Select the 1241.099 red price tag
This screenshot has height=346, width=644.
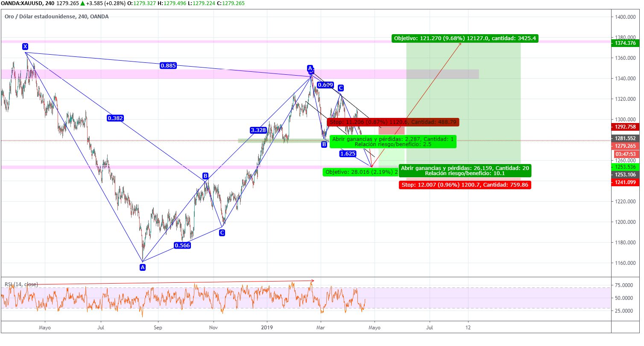click(x=626, y=182)
